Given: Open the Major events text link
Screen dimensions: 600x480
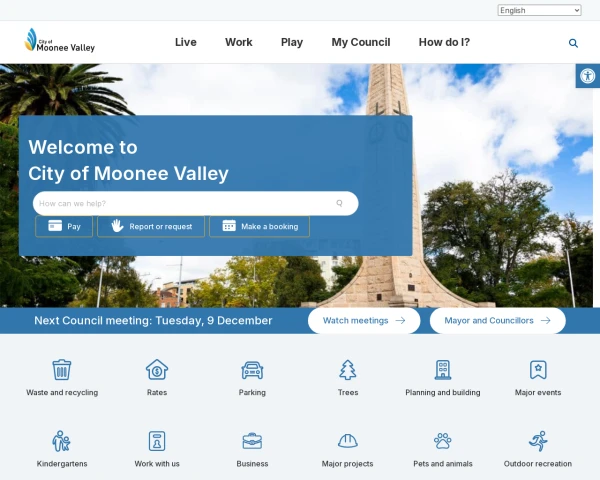Looking at the screenshot, I should tap(538, 392).
